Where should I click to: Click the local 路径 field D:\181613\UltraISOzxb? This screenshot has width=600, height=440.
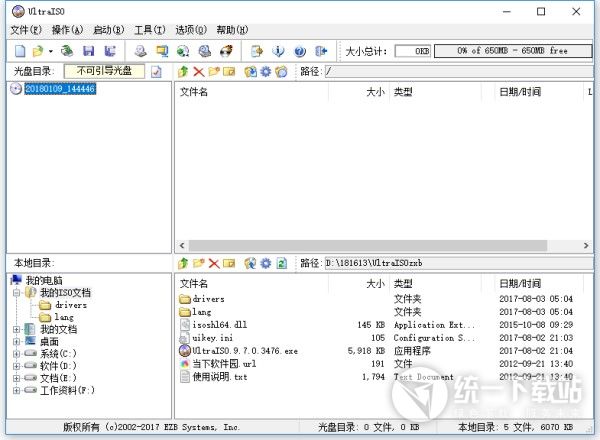[x=459, y=263]
